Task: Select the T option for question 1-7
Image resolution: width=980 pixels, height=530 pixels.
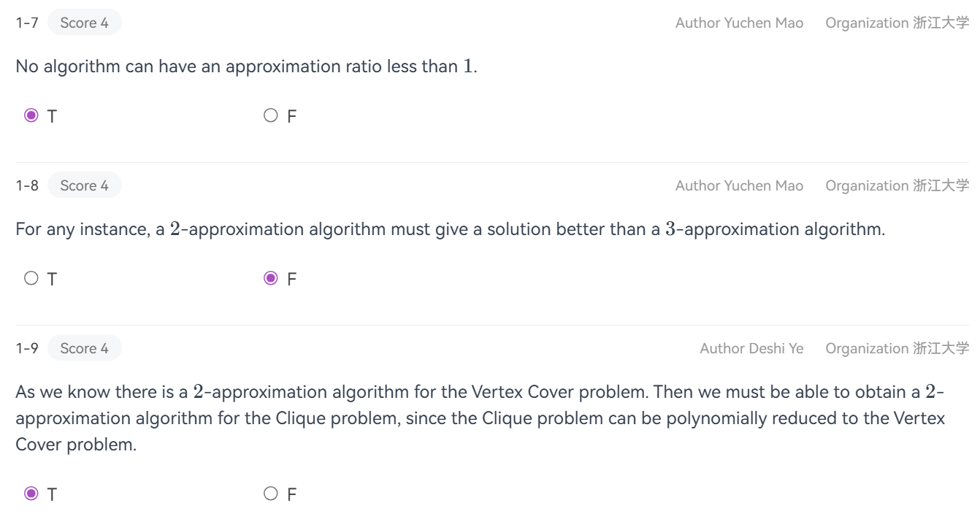Action: pos(31,116)
